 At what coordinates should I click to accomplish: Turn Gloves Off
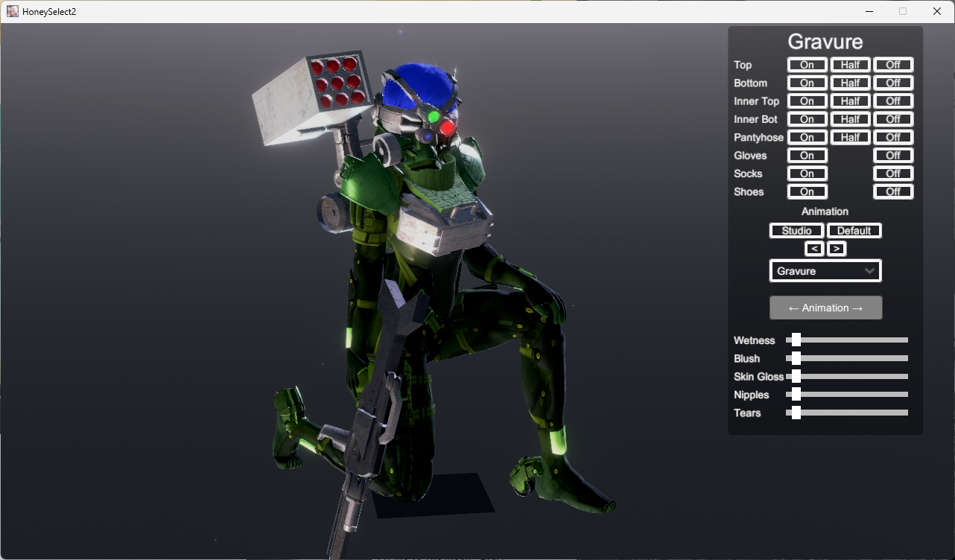(893, 156)
